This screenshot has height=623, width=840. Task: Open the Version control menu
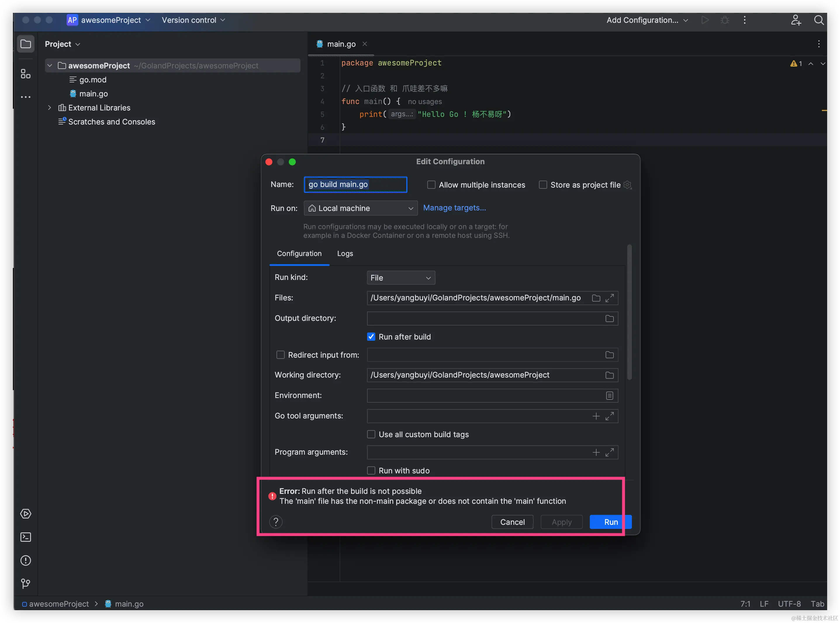click(x=193, y=20)
